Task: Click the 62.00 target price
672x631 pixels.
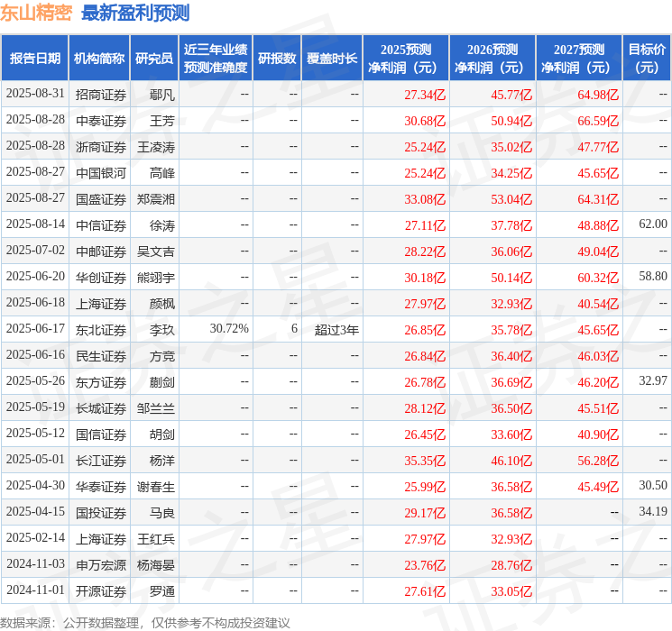Action: 653,224
